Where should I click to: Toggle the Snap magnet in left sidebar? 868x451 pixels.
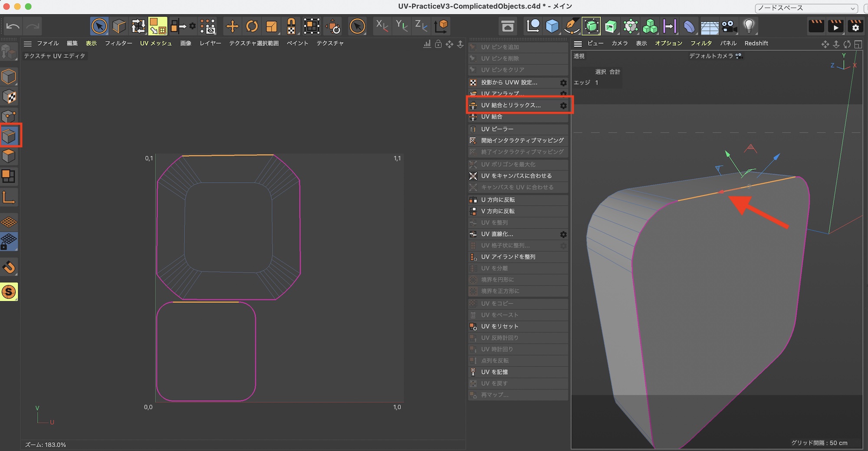coord(9,267)
